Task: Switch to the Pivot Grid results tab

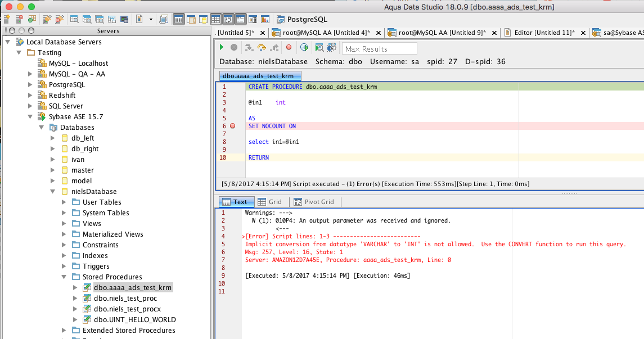Action: [314, 202]
